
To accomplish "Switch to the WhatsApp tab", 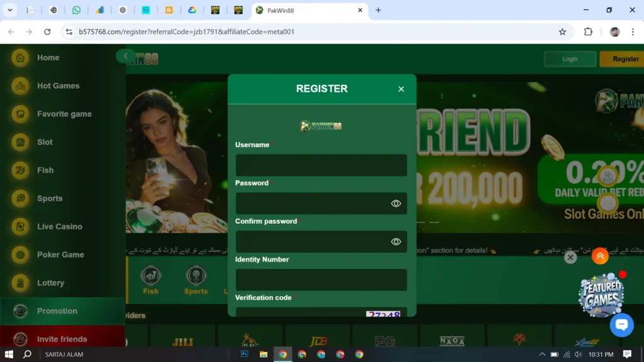I will [76, 10].
